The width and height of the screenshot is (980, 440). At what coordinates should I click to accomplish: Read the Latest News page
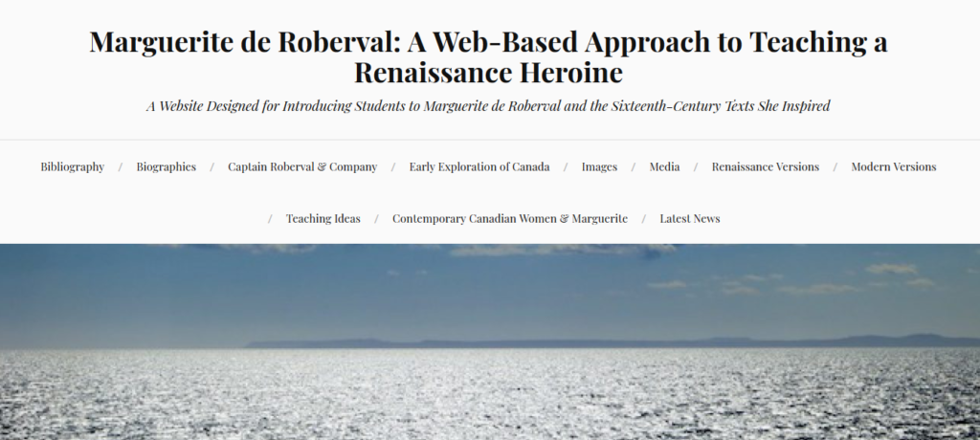click(689, 218)
